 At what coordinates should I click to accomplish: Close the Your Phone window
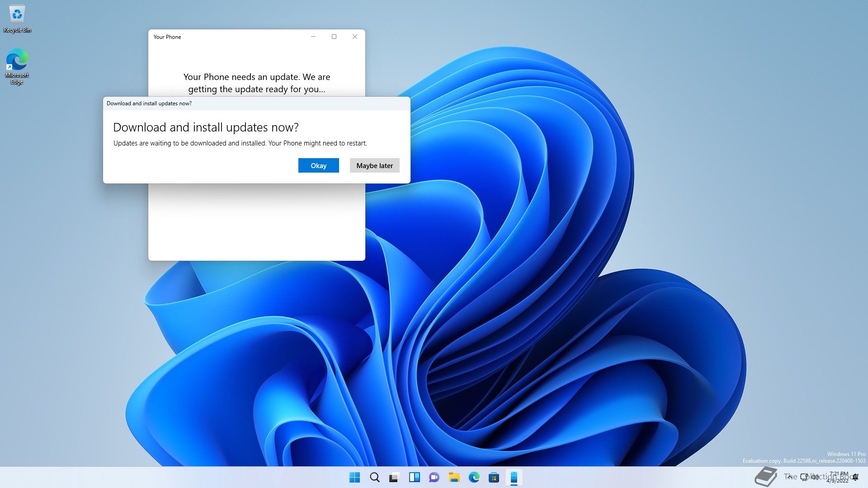(x=355, y=37)
